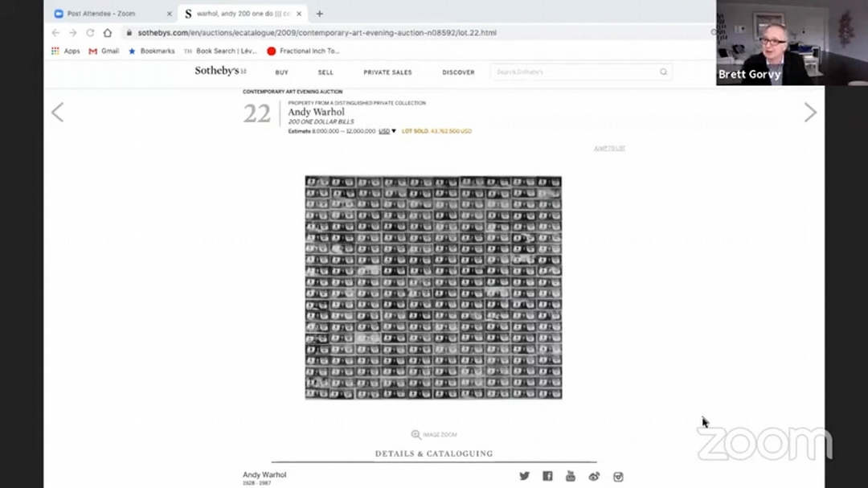The image size is (868, 488).
Task: Click the Details & Cataloguing heading
Action: [x=434, y=453]
